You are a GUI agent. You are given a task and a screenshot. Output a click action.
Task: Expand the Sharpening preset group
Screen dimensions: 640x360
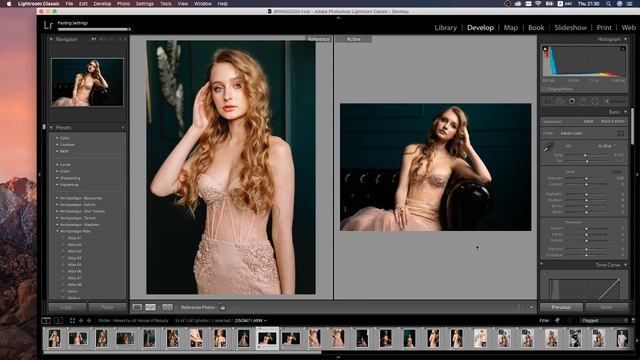coord(57,178)
